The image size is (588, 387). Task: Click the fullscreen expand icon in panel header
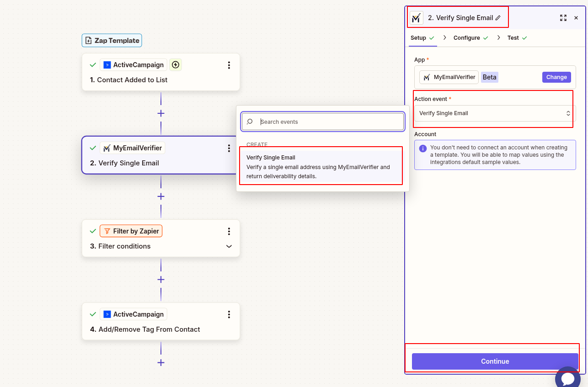563,18
